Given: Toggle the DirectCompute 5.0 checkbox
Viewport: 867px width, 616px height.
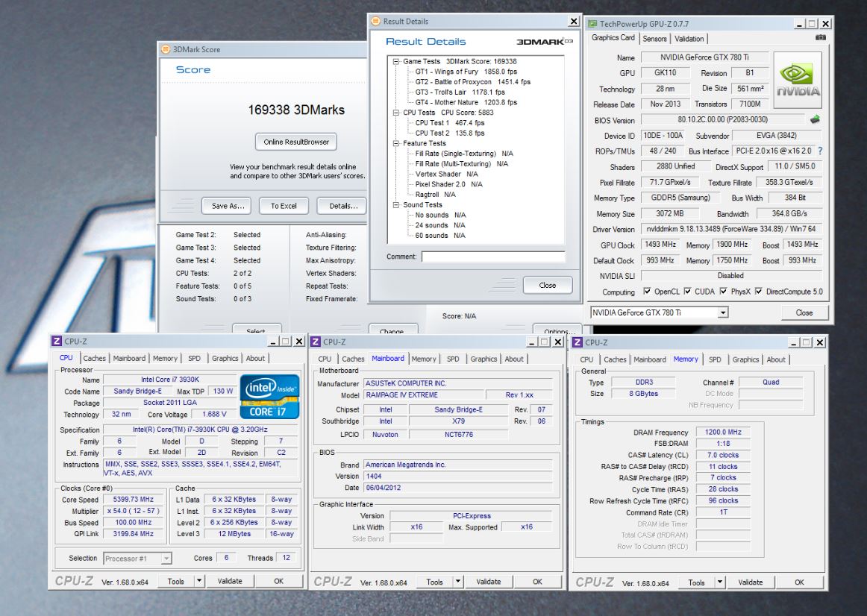Looking at the screenshot, I should point(759,291).
